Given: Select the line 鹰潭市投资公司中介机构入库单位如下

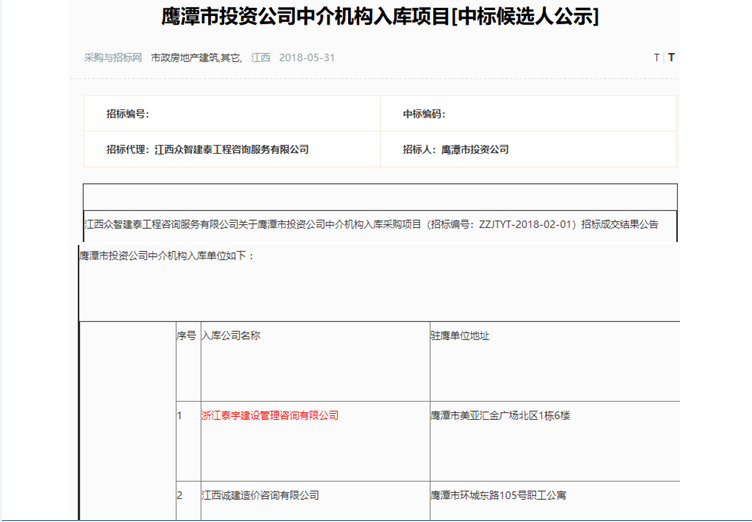Looking at the screenshot, I should 166,256.
